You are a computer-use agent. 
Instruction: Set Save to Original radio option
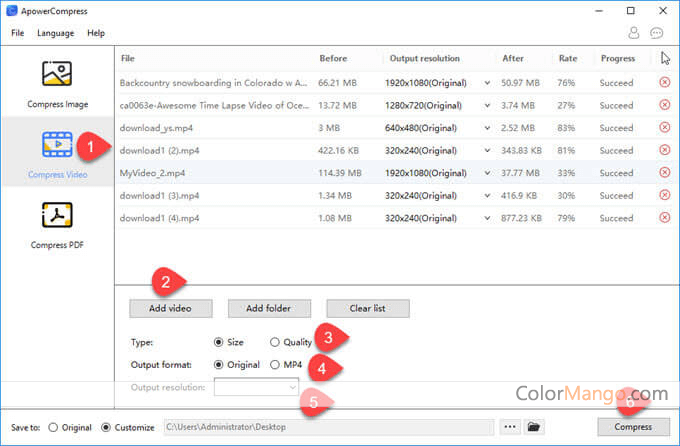coord(53,427)
